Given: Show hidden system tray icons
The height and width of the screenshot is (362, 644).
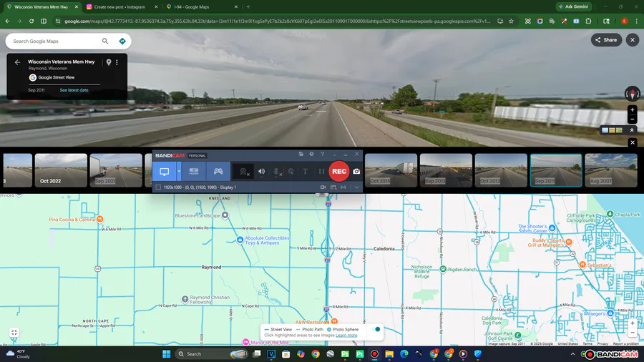Looking at the screenshot, I should tap(572, 354).
